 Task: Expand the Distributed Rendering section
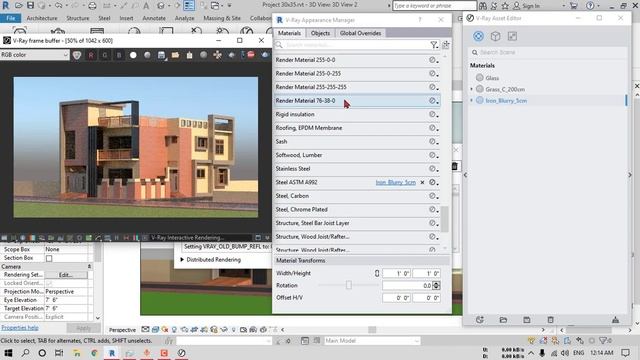[x=182, y=260]
